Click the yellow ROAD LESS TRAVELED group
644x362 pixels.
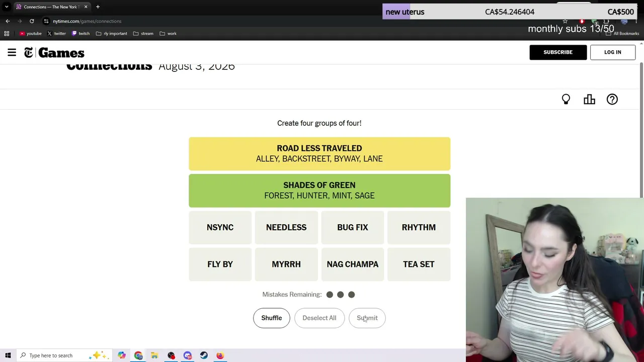click(319, 153)
